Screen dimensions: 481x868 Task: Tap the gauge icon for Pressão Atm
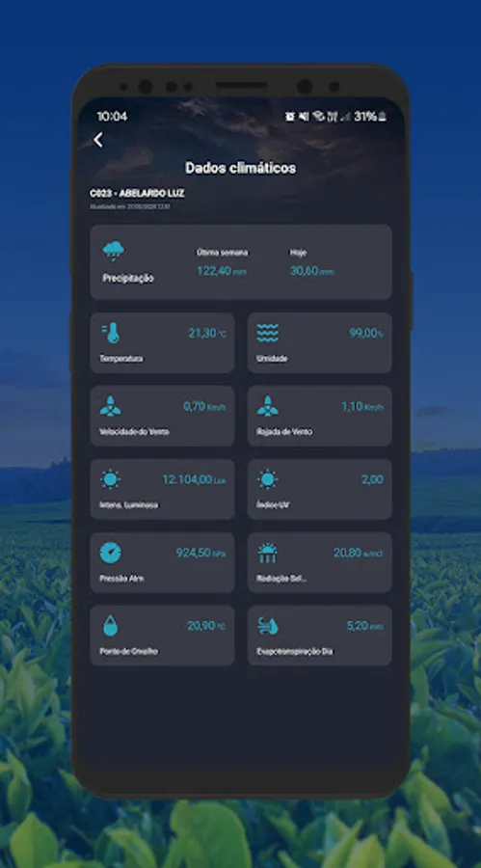click(111, 553)
